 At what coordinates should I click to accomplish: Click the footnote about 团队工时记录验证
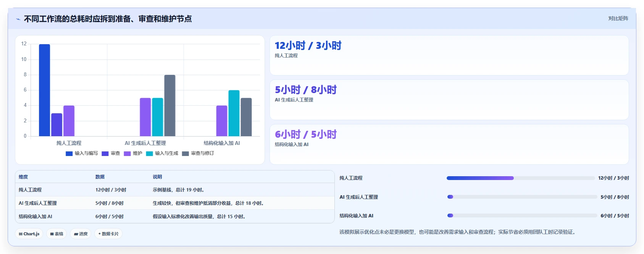point(457,232)
